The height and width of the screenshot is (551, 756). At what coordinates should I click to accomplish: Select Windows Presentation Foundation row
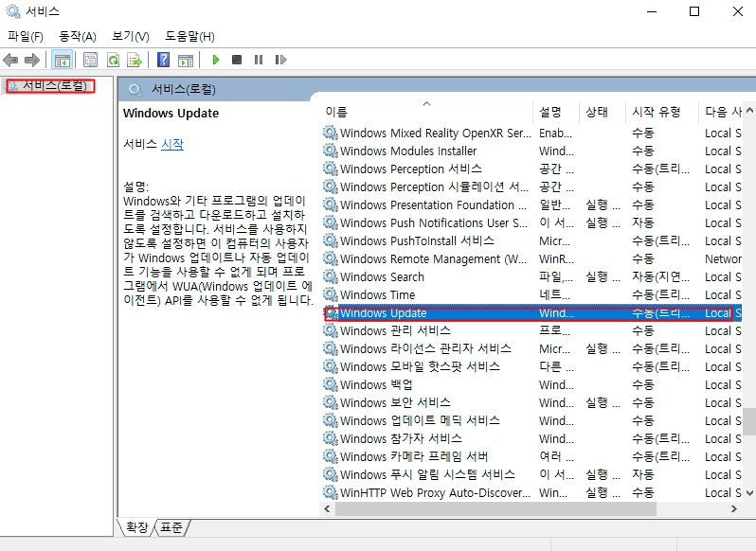(531, 205)
